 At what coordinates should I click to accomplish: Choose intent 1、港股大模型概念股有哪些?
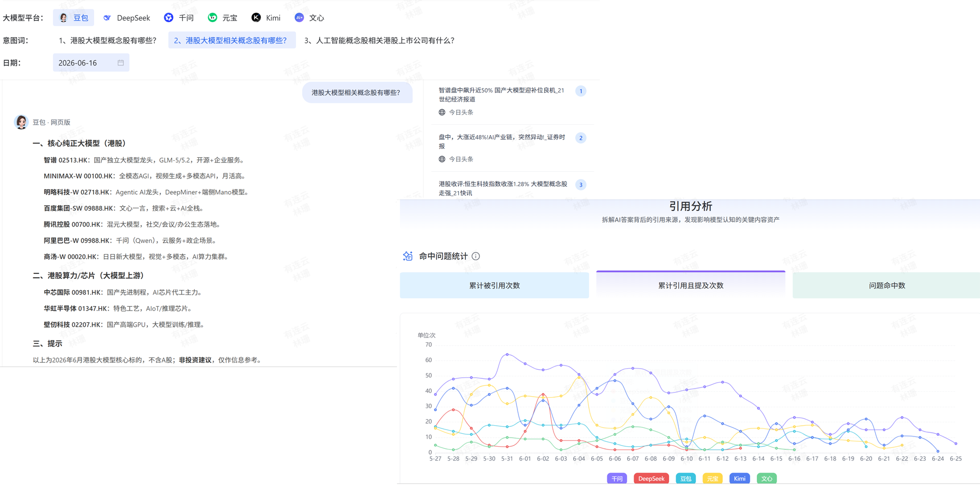click(108, 40)
